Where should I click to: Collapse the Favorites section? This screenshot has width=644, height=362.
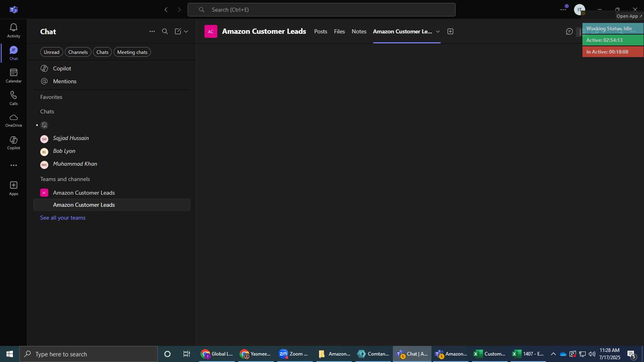point(51,97)
